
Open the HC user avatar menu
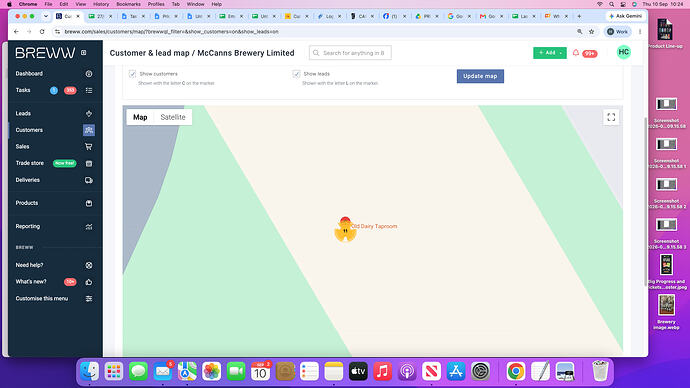[624, 52]
